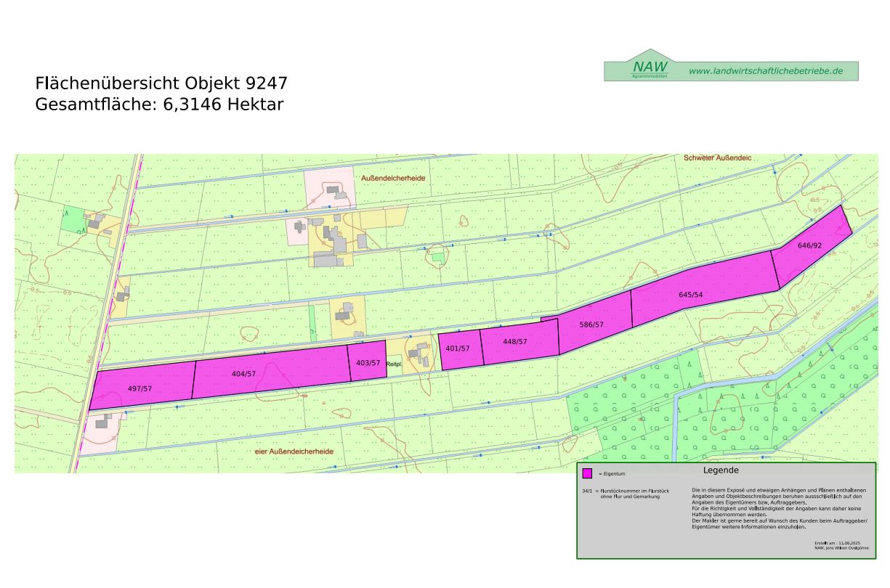Click on parcel 645/54
Viewport: 890px width, 588px height.
tap(690, 294)
